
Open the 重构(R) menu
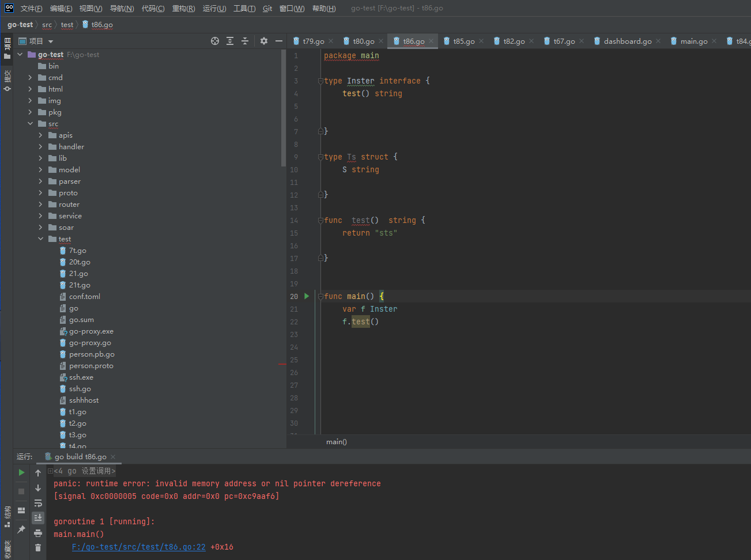pyautogui.click(x=183, y=8)
